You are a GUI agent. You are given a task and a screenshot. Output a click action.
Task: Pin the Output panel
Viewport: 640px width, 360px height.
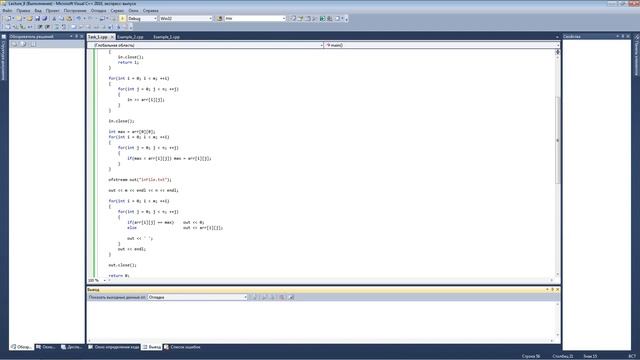coord(553,289)
